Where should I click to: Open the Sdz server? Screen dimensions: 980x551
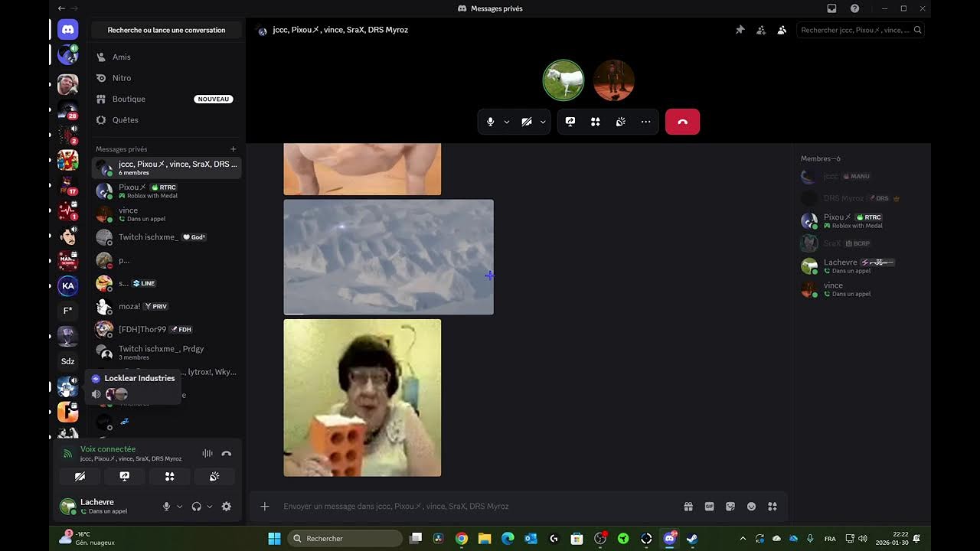click(67, 361)
